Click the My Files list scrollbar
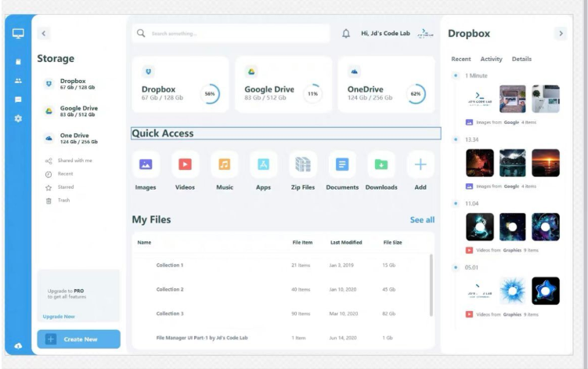The image size is (588, 369). coord(431,285)
